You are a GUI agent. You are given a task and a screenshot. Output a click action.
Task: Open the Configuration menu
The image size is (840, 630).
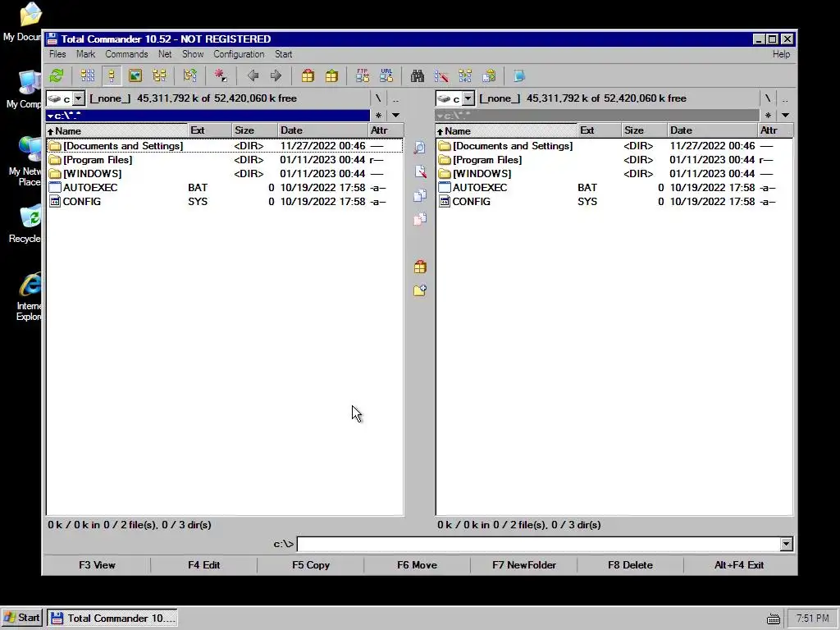[x=239, y=54]
